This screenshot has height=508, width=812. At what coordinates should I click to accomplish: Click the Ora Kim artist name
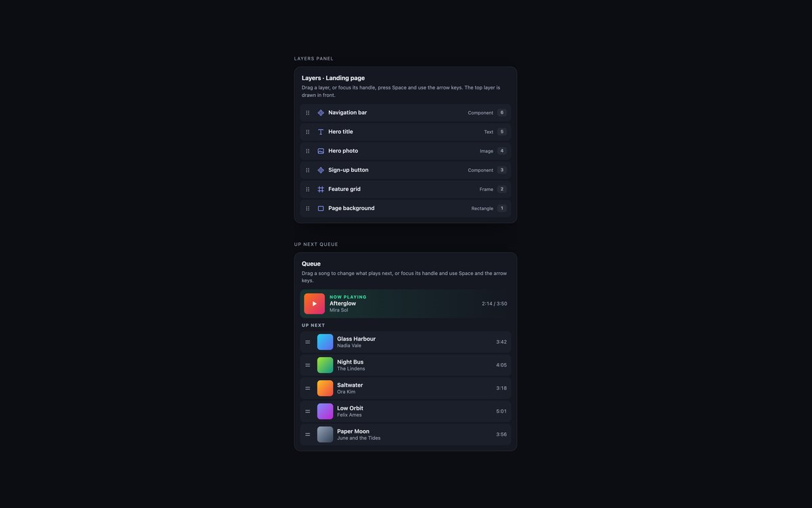(x=346, y=391)
